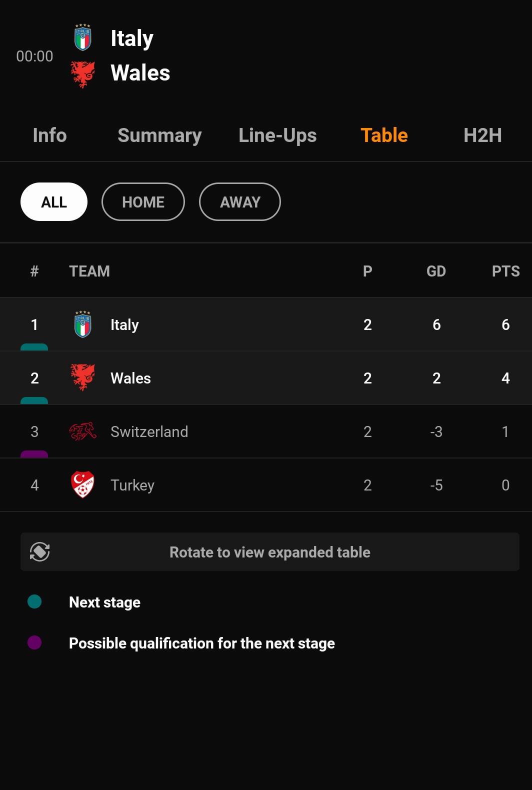The width and height of the screenshot is (532, 790).
Task: Tap the purple possible qualification dot
Action: [34, 642]
